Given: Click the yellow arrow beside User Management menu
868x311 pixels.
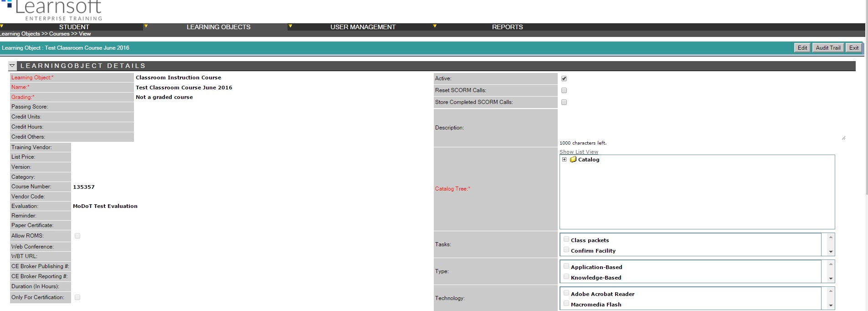Looking at the screenshot, I should 290,26.
